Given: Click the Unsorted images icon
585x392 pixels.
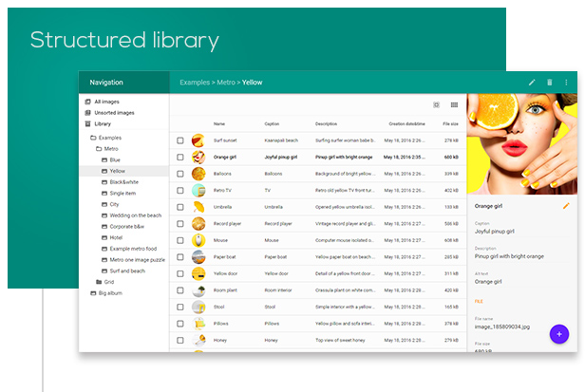Looking at the screenshot, I should [x=88, y=113].
